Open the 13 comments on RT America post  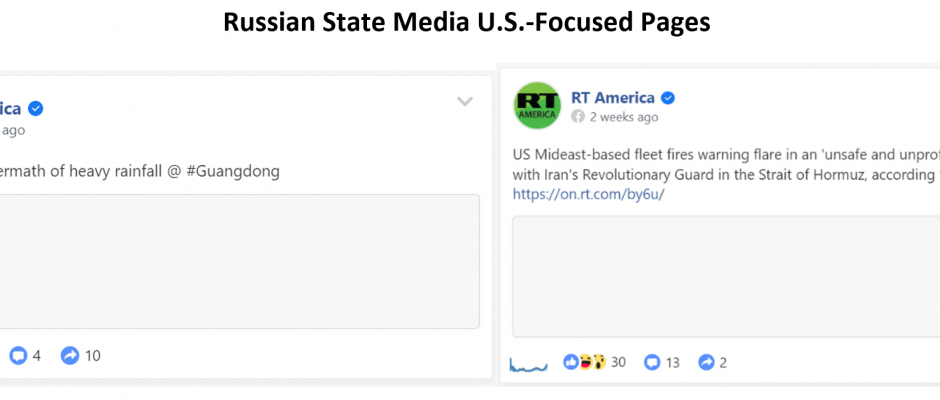click(x=662, y=362)
